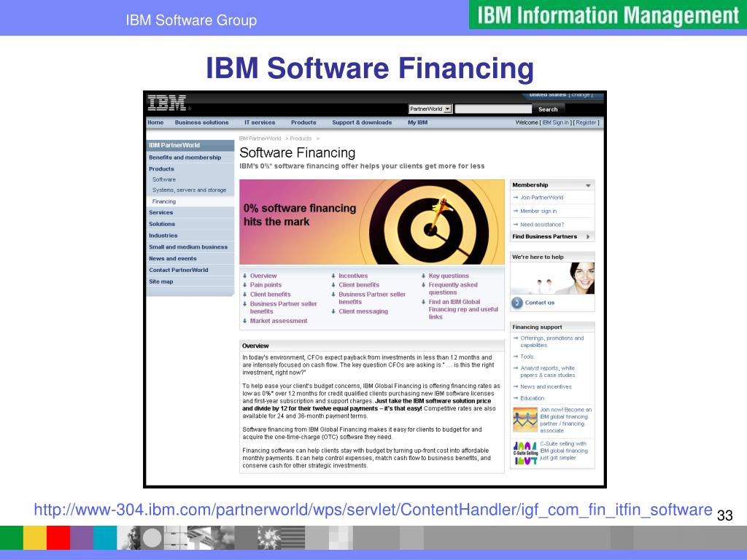
Task: Jump to Market assessment anchor link
Action: (x=279, y=321)
